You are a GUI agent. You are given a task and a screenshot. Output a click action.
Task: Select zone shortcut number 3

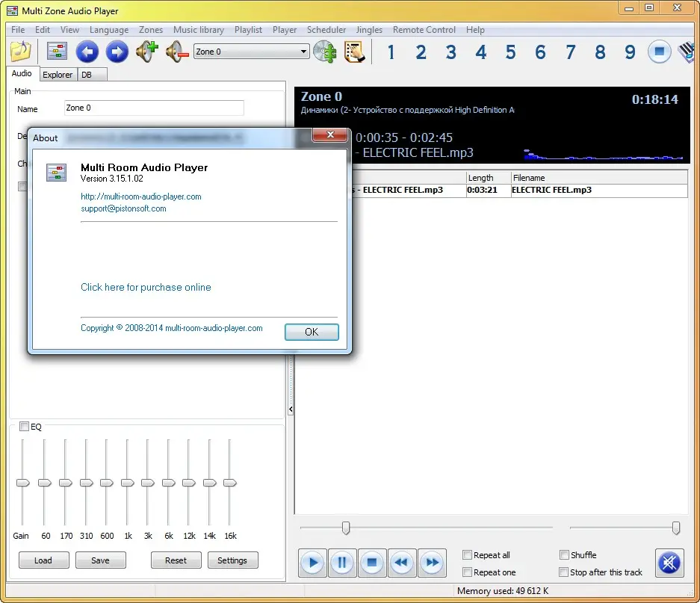451,52
